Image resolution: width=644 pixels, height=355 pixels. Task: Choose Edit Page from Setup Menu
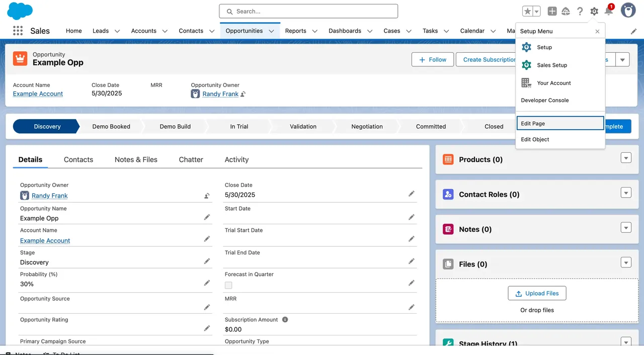(560, 123)
